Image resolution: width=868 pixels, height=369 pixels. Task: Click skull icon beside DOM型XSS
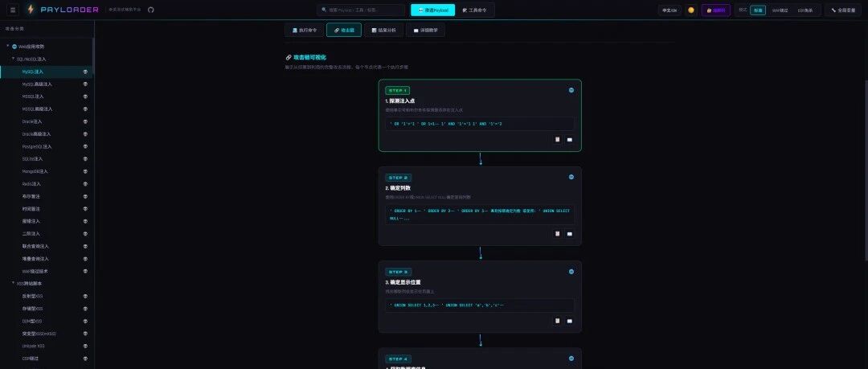(x=85, y=322)
